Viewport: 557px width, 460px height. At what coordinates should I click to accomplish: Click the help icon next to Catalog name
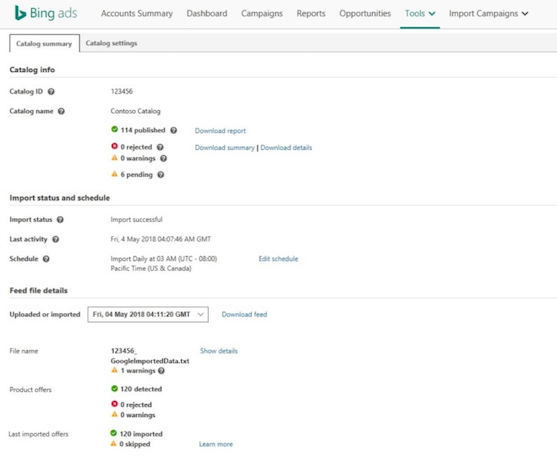(x=61, y=111)
